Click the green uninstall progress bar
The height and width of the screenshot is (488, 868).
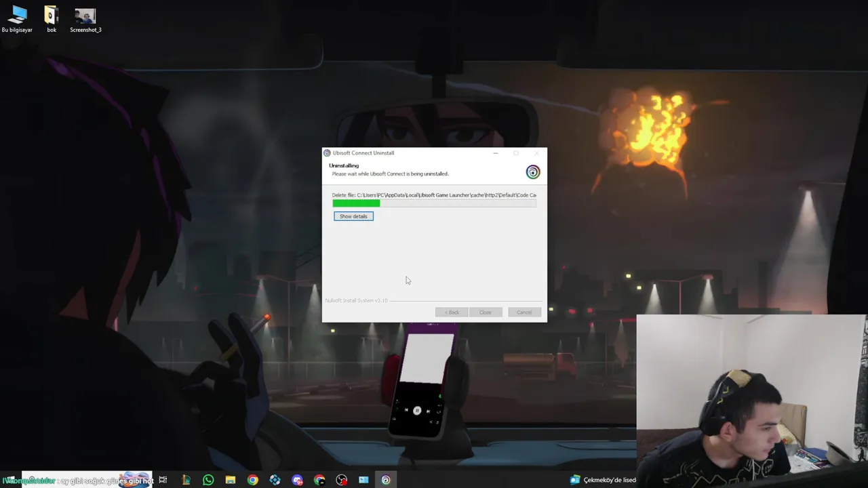pos(434,203)
